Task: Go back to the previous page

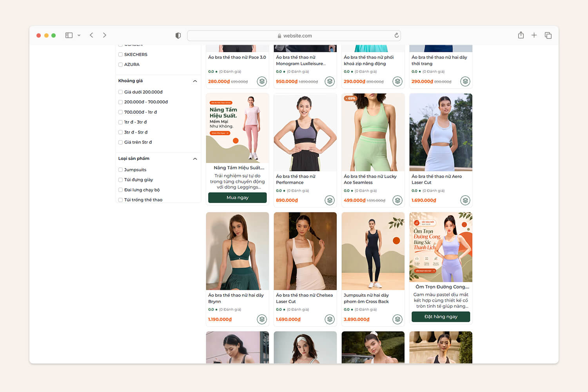Action: (91, 35)
